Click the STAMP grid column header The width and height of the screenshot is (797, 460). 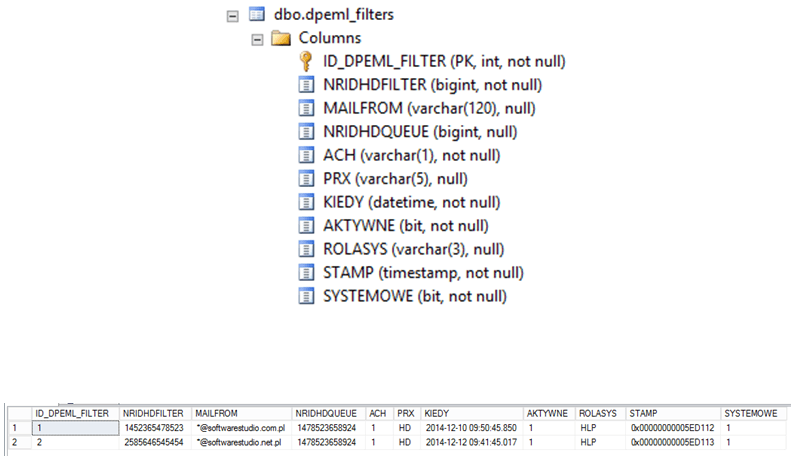point(673,413)
